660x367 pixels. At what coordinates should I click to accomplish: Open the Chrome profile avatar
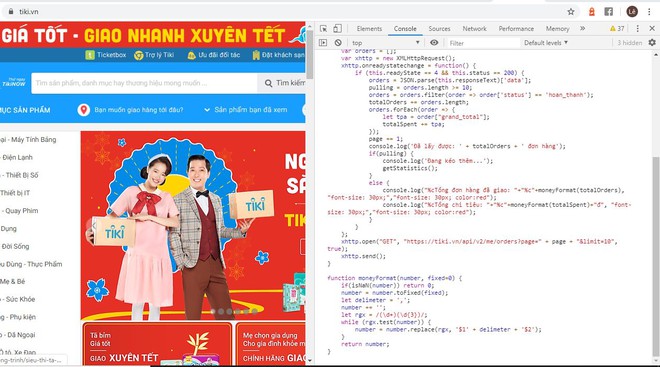click(632, 12)
